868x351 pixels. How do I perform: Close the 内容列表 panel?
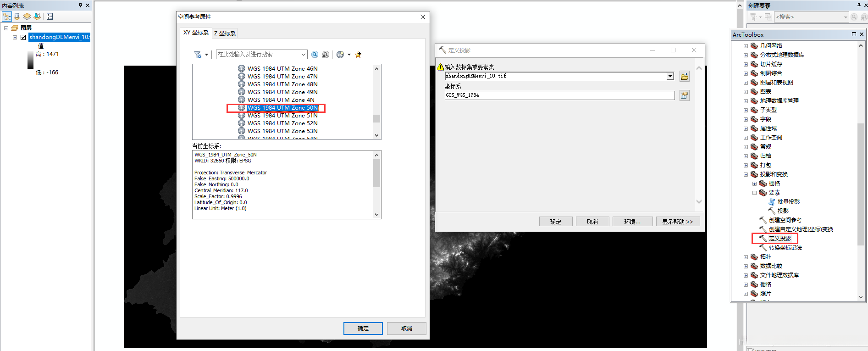pyautogui.click(x=88, y=5)
